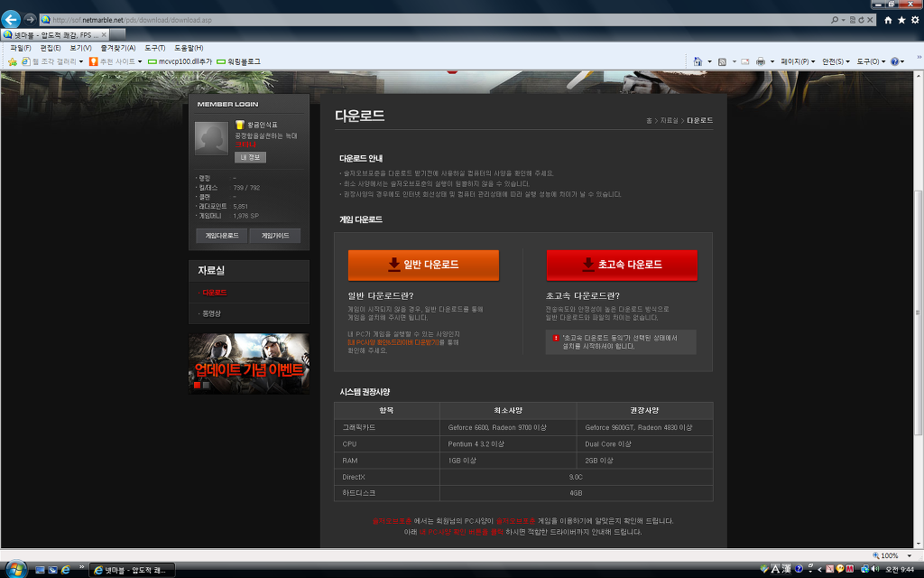Click the URL address bar field
Image resolution: width=924 pixels, height=578 pixels.
point(436,20)
